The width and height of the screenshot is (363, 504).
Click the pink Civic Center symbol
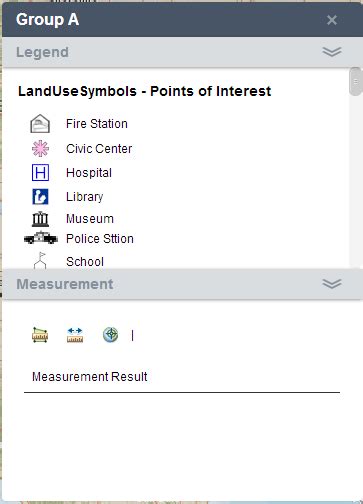(x=40, y=149)
